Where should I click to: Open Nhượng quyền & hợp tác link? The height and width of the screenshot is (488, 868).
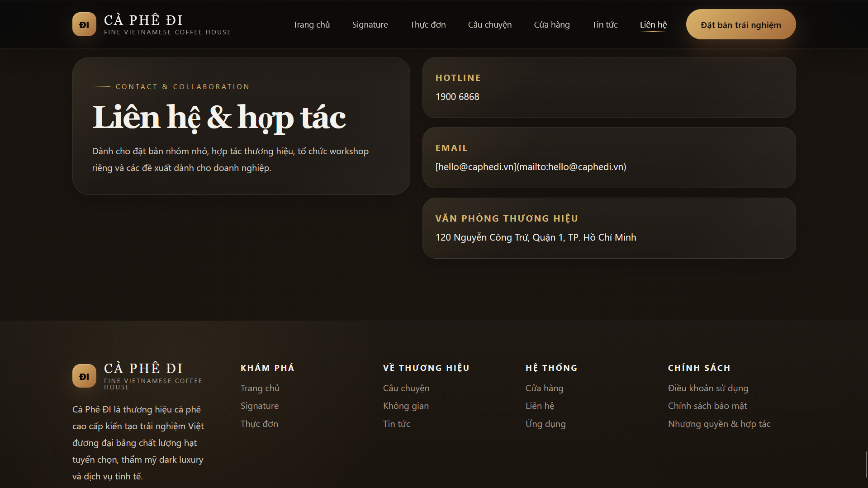tap(719, 424)
